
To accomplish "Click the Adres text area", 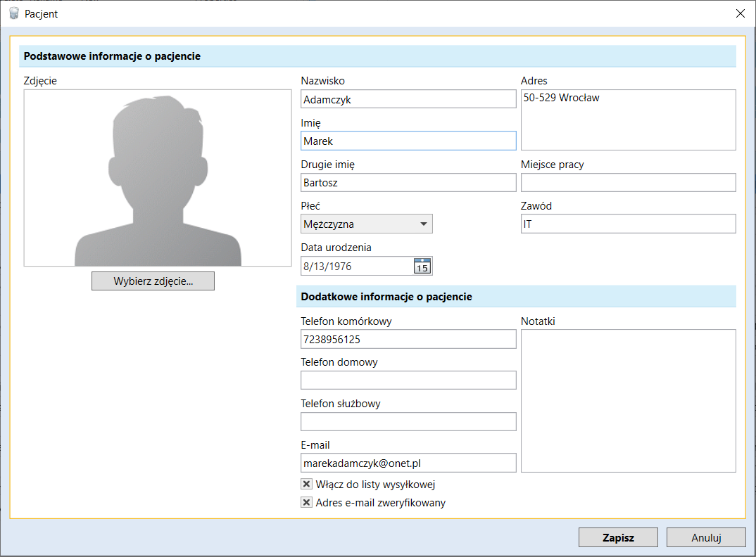I will coord(628,120).
